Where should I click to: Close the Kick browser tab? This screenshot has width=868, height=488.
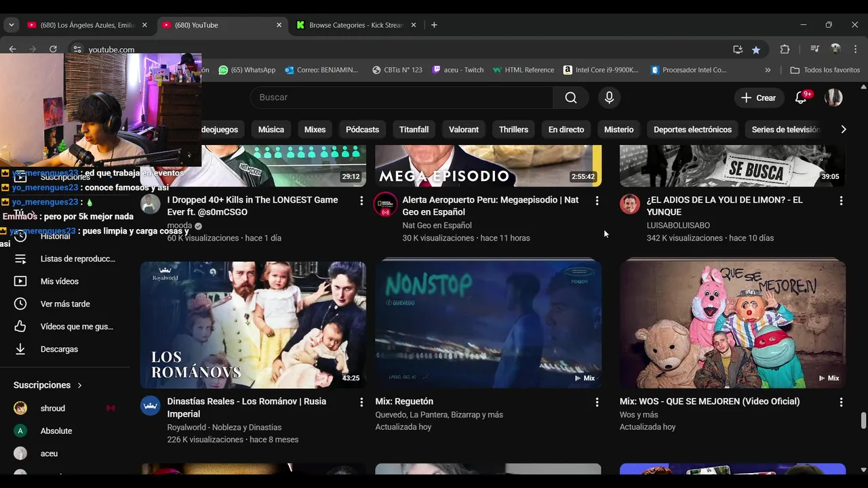414,25
